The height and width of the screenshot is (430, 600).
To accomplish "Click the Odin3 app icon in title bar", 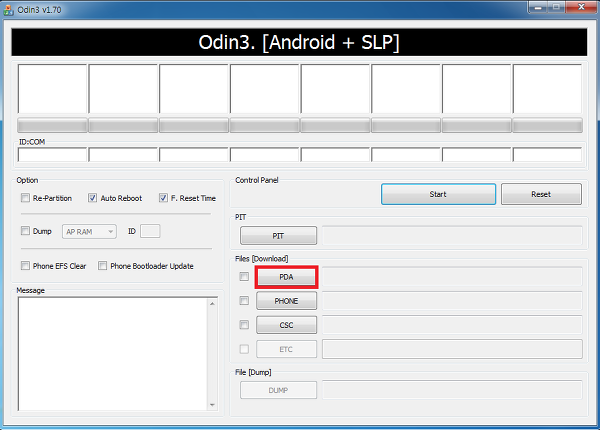I will [8, 10].
